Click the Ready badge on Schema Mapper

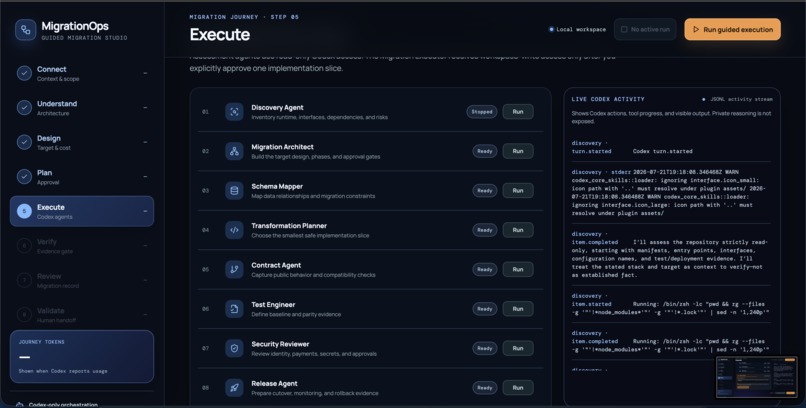pyautogui.click(x=485, y=191)
